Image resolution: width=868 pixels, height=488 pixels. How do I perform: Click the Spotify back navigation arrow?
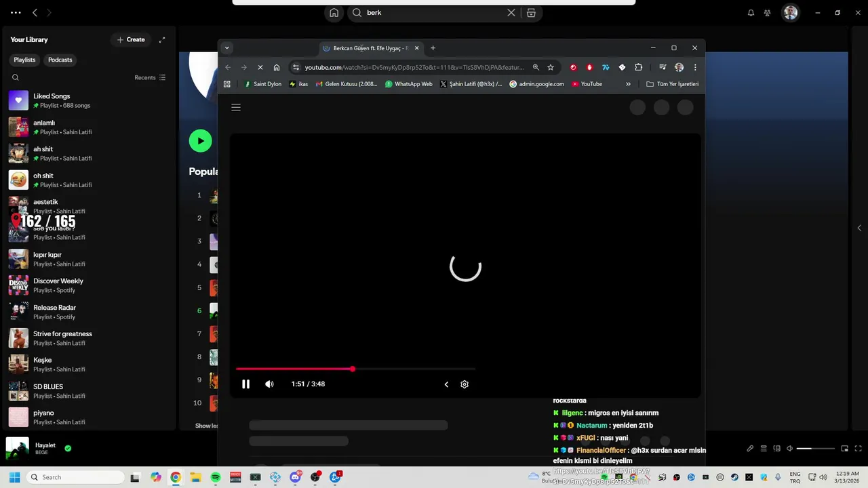35,13
